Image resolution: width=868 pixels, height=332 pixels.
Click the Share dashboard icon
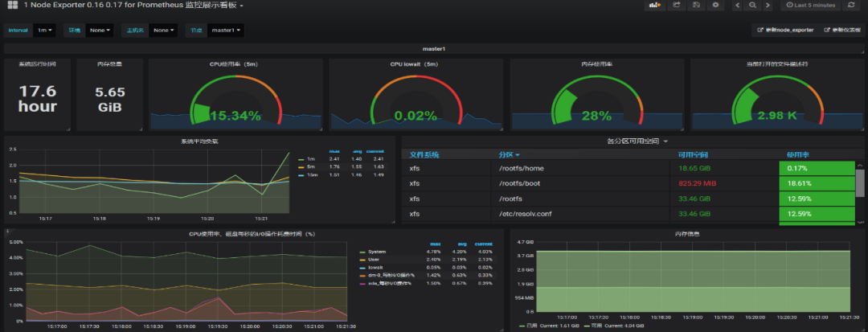tap(676, 5)
